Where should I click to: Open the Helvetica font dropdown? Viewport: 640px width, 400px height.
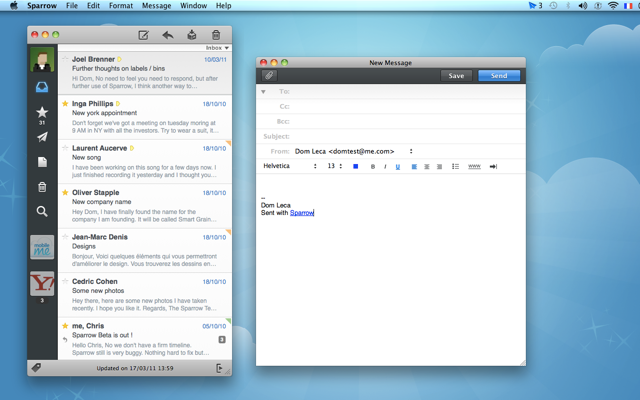coord(290,166)
